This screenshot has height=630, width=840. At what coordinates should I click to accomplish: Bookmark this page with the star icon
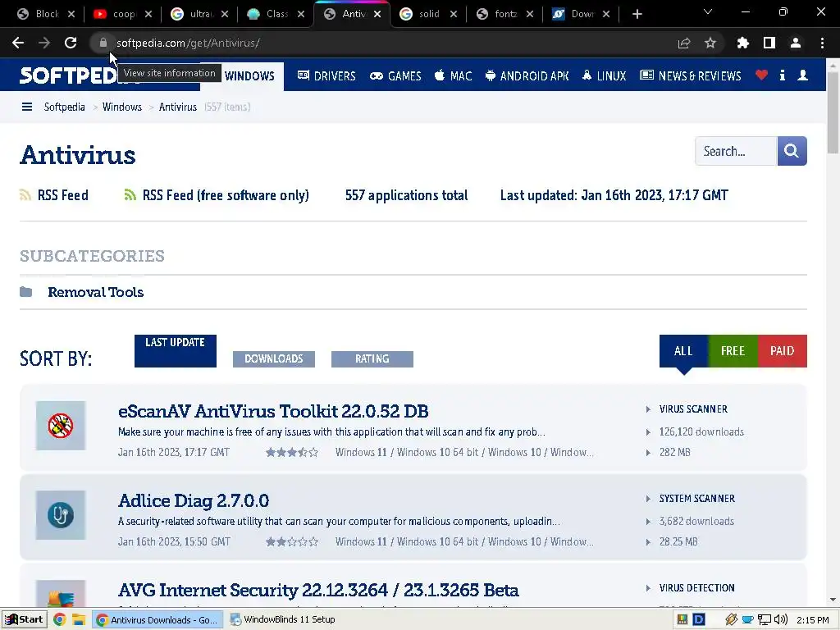(x=710, y=43)
